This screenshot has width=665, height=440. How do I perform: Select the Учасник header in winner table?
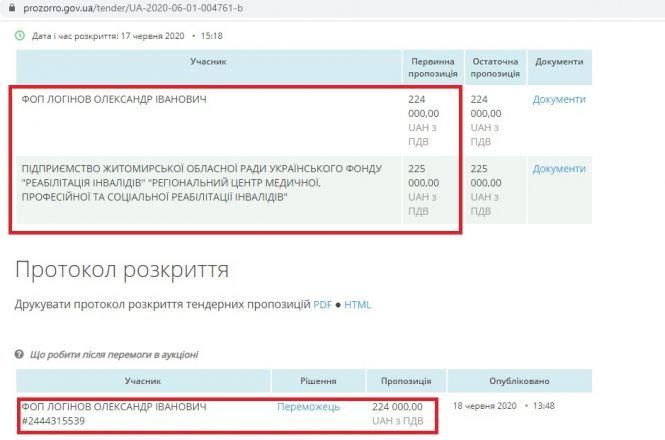(x=143, y=381)
